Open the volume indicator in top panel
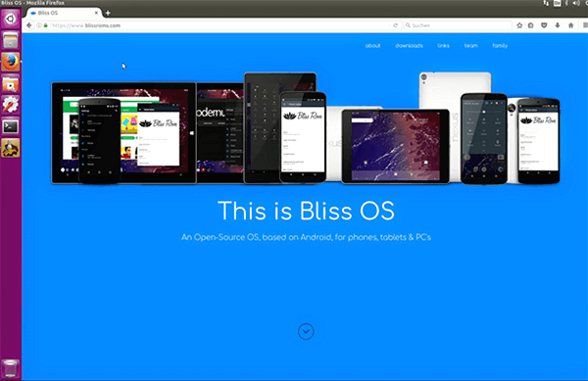The height and width of the screenshot is (381, 588). [x=575, y=3]
